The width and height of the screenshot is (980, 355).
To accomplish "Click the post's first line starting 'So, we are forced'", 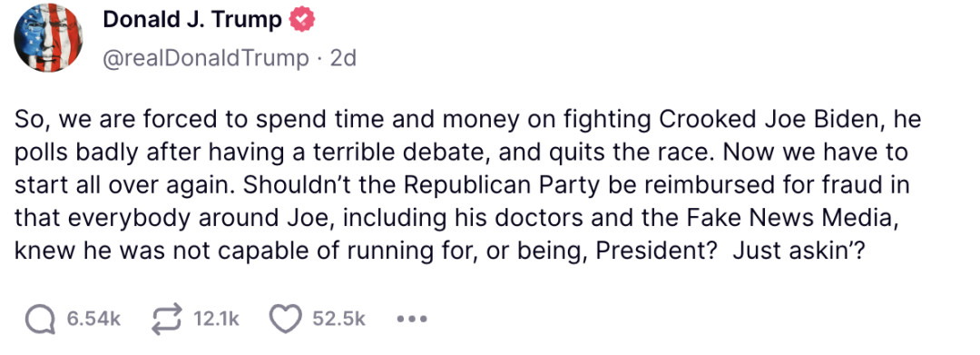I will tap(467, 119).
